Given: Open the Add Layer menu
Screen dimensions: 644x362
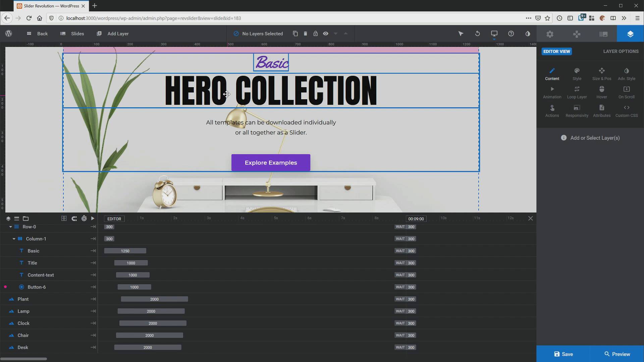Looking at the screenshot, I should [113, 34].
